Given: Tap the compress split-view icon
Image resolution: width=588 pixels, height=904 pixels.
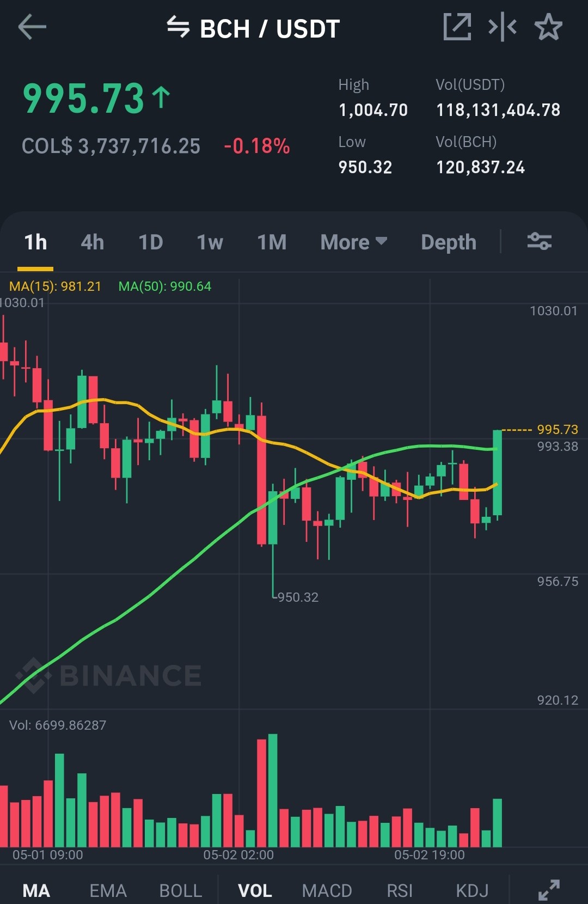Looking at the screenshot, I should coord(502,27).
